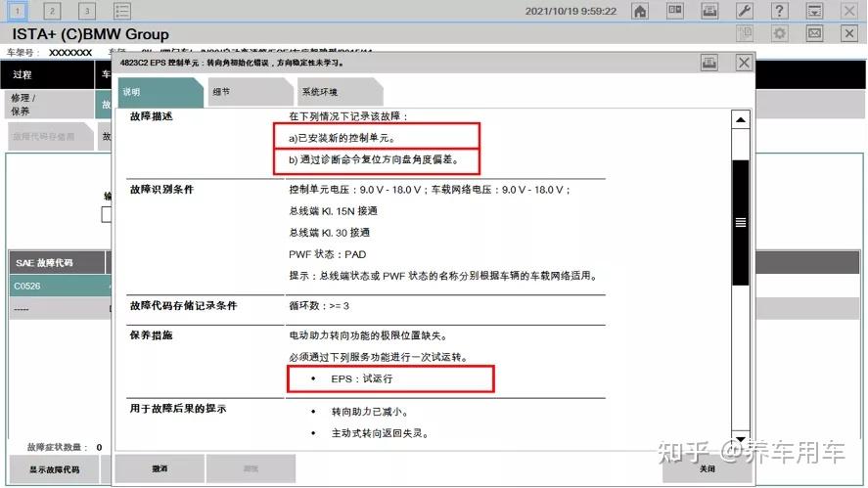Click the 转向助力已减小 bullet
This screenshot has width=868, height=488.
(370, 412)
